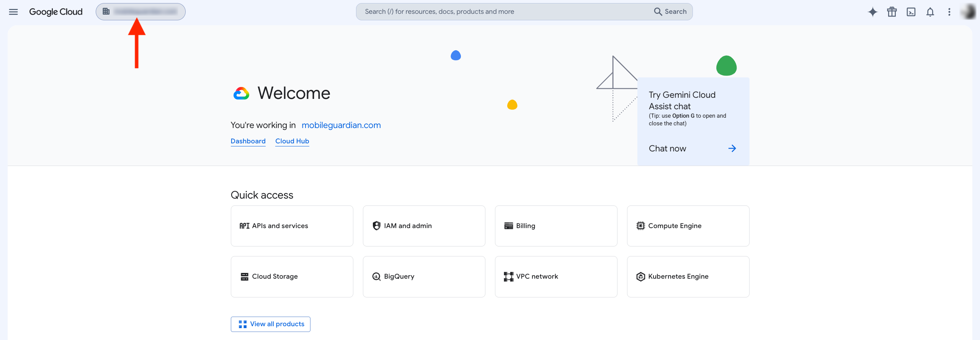980x340 pixels.
Task: Open the notifications bell
Action: 930,12
